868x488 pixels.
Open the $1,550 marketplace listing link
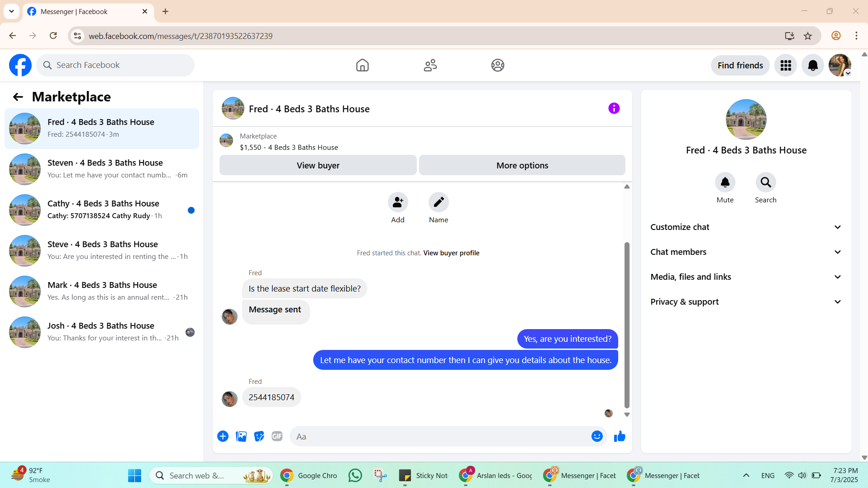(x=289, y=148)
